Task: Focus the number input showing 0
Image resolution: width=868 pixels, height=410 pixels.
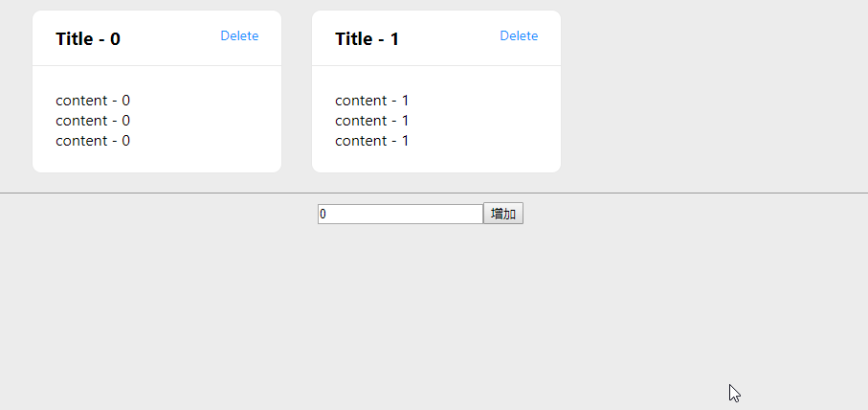Action: [x=400, y=214]
